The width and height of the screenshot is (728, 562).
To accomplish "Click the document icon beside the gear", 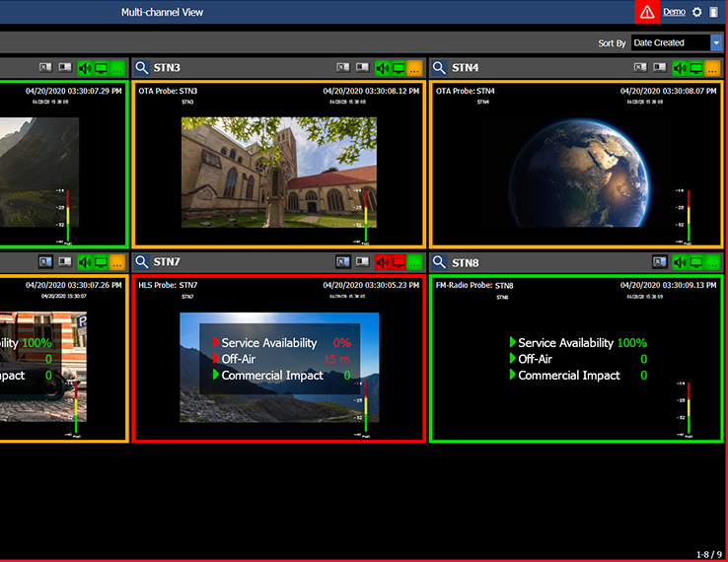I will tap(713, 12).
